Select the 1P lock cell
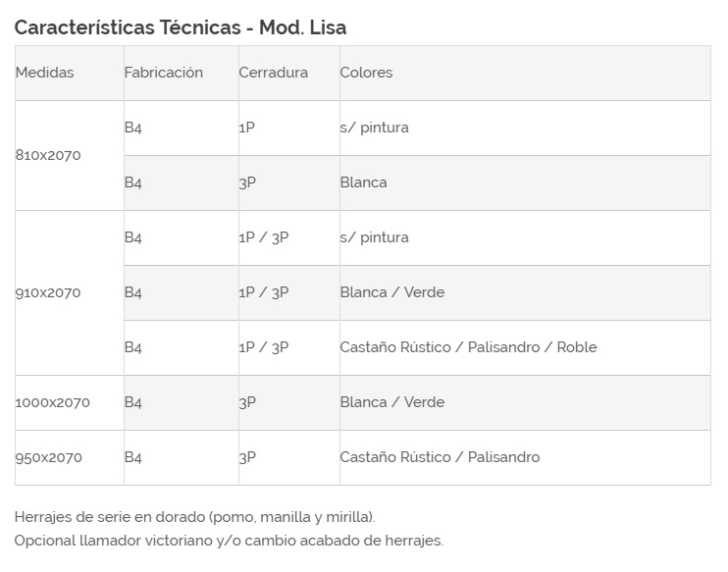This screenshot has height=572, width=728. 246,128
